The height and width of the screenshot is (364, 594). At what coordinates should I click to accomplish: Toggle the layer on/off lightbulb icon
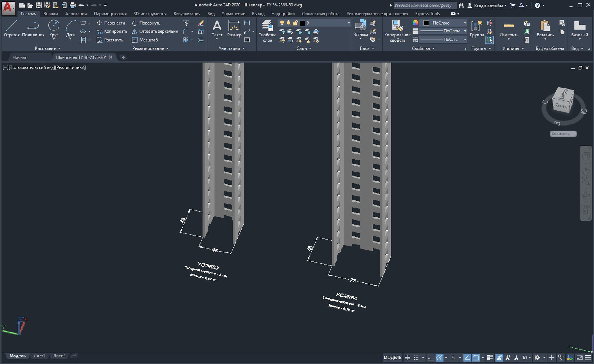282,23
